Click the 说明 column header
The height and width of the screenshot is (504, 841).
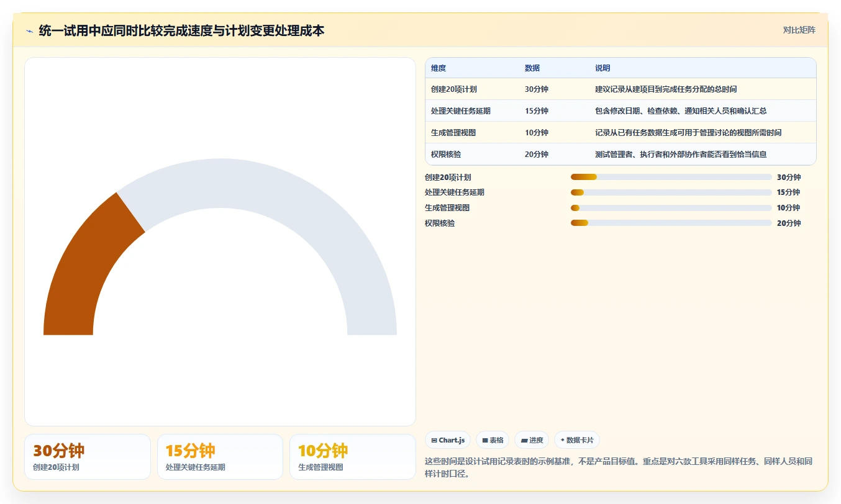tap(602, 68)
